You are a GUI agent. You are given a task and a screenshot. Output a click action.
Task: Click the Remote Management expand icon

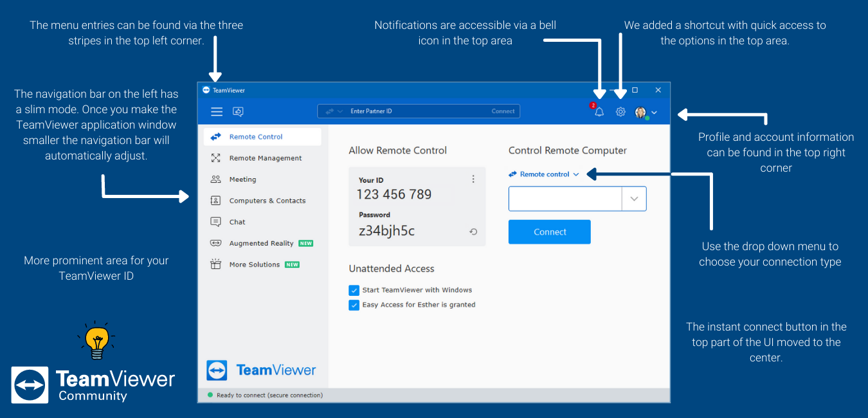click(216, 158)
